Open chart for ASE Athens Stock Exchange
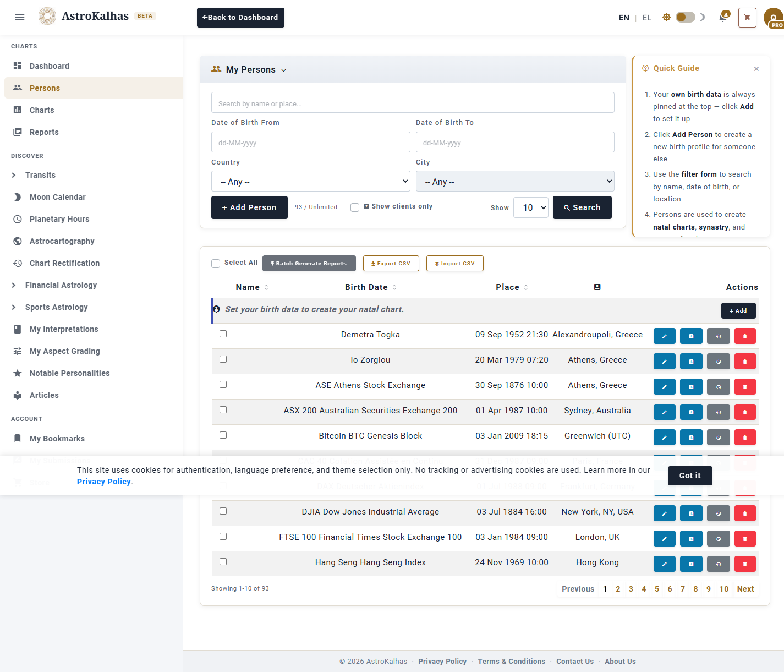 click(x=691, y=387)
